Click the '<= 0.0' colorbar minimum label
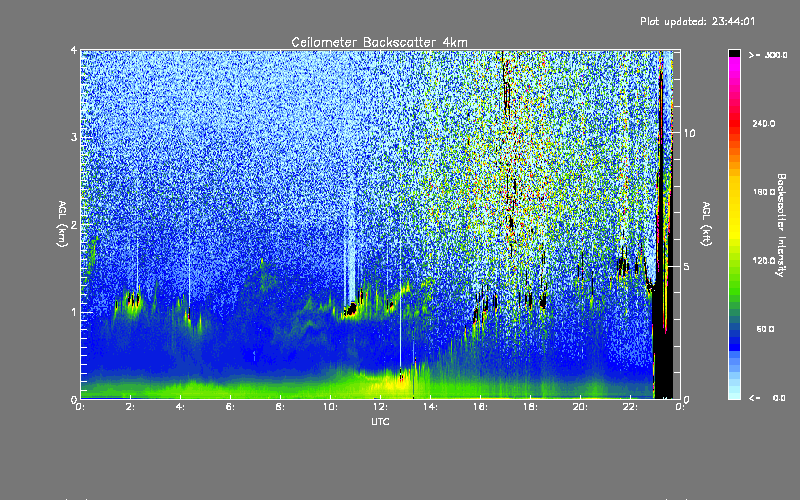 [767, 397]
